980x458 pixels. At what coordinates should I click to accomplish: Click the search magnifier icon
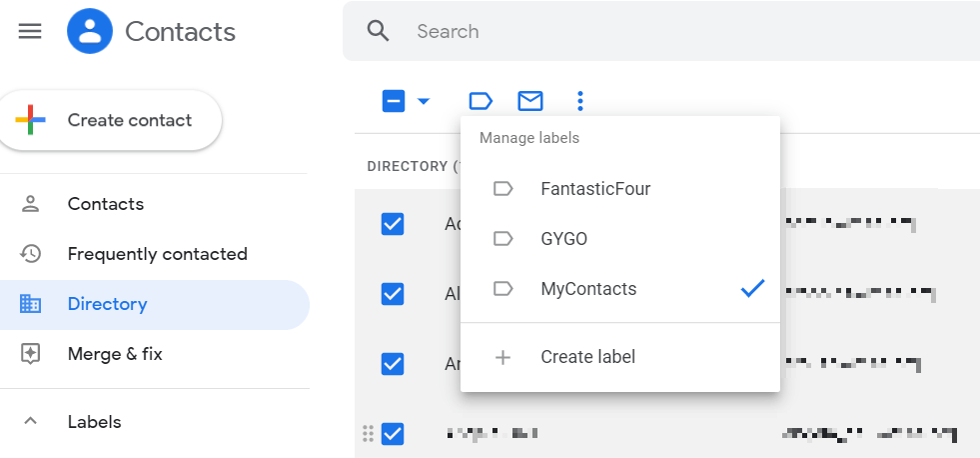click(x=379, y=31)
